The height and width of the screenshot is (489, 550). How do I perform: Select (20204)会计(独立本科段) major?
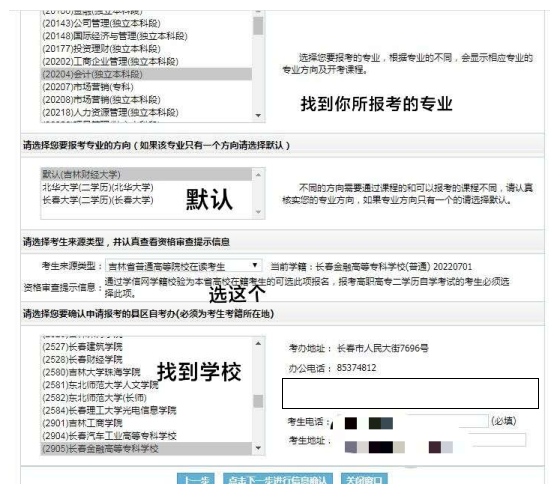point(147,74)
